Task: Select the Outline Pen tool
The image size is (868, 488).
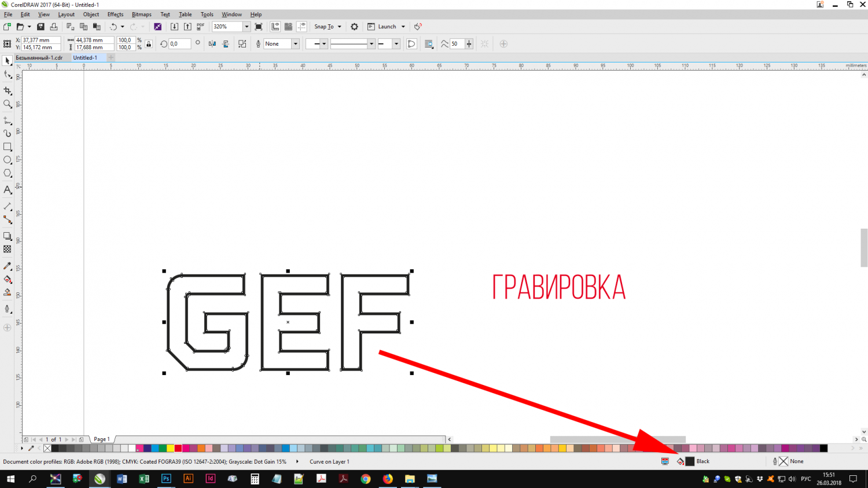Action: [8, 309]
